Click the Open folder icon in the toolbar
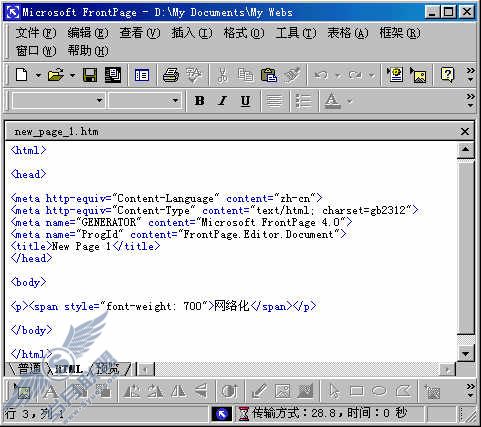 coord(56,75)
